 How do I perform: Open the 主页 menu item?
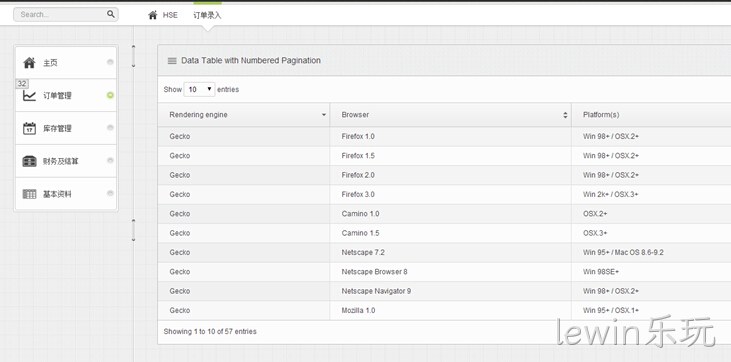[x=66, y=63]
